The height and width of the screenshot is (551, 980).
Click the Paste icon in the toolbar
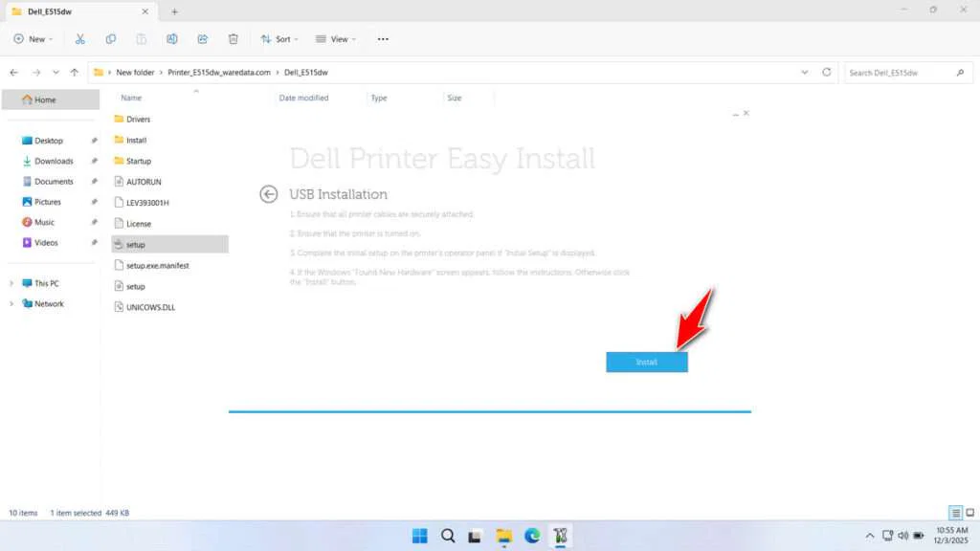[x=142, y=39]
